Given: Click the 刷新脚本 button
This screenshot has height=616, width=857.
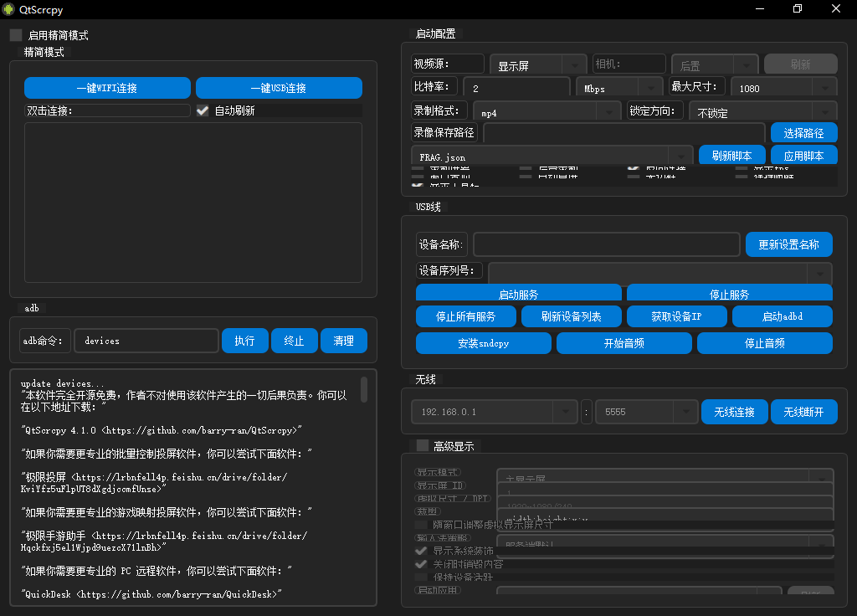Looking at the screenshot, I should [731, 155].
